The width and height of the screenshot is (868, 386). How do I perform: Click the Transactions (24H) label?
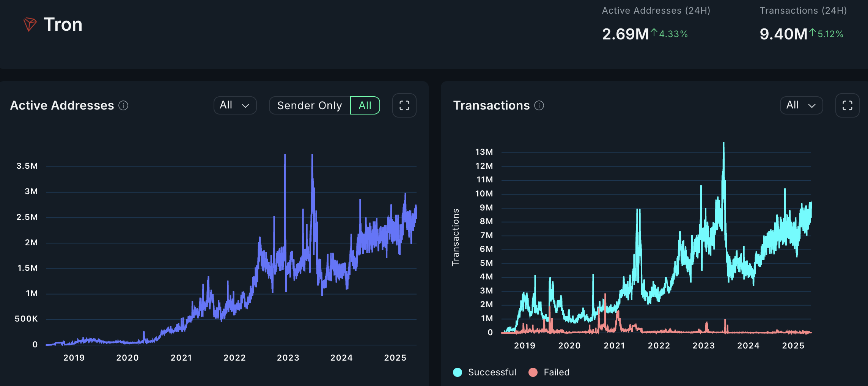click(803, 11)
